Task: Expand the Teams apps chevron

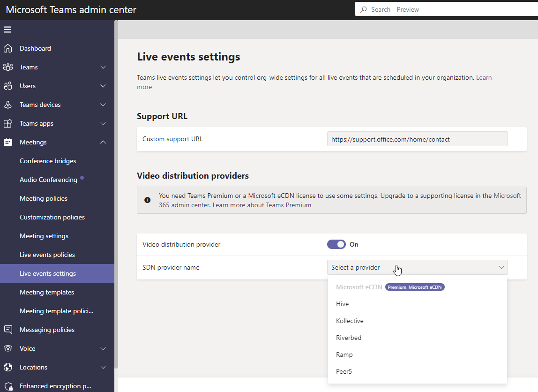Action: 103,123
